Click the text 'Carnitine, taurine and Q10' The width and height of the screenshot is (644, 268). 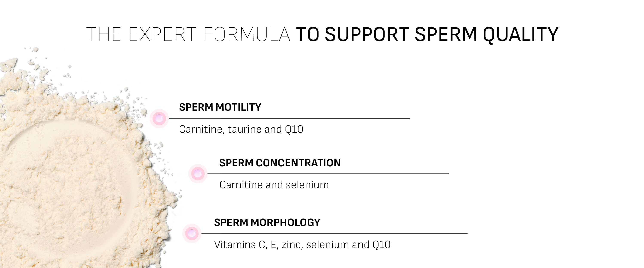tap(241, 129)
